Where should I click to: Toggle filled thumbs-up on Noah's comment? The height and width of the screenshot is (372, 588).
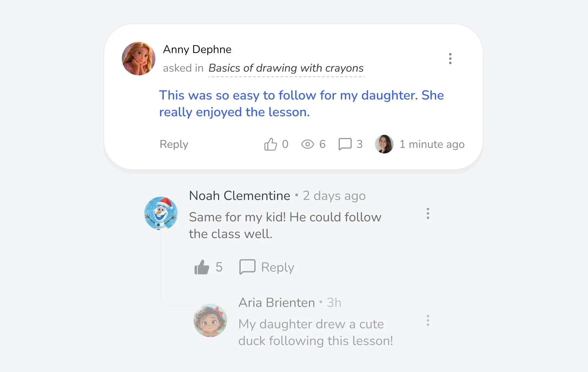tap(202, 267)
